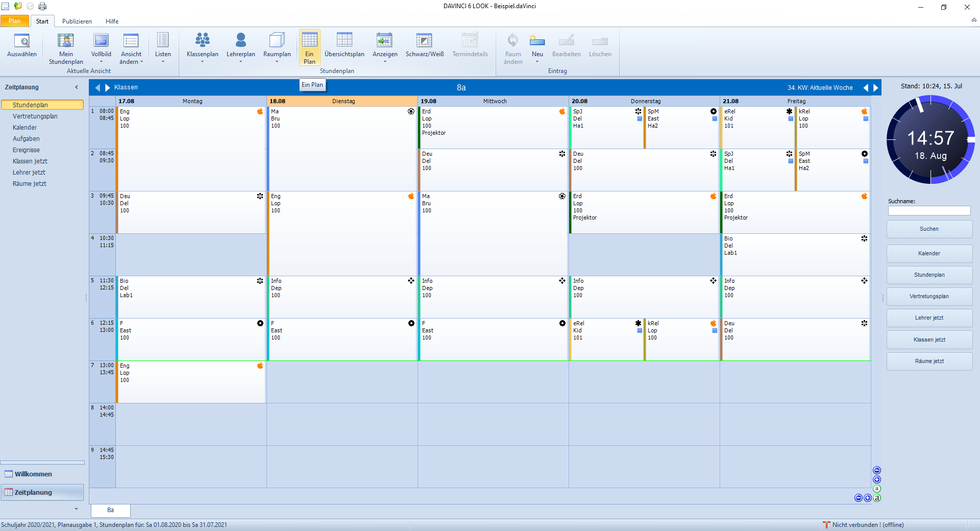Show the previous class arrow
The image size is (980, 531).
pyautogui.click(x=98, y=88)
